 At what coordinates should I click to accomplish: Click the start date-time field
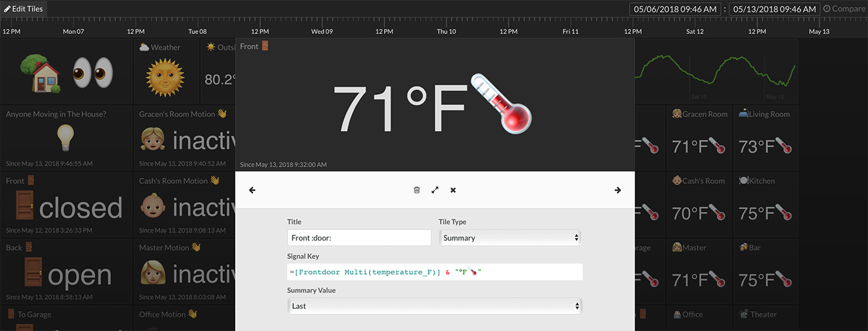675,9
